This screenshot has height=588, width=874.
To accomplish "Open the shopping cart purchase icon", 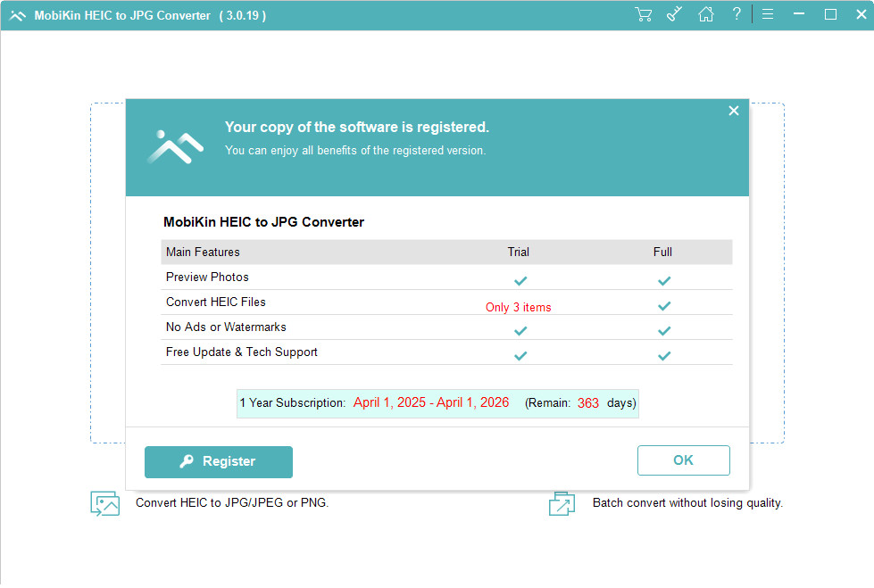I will [x=644, y=14].
